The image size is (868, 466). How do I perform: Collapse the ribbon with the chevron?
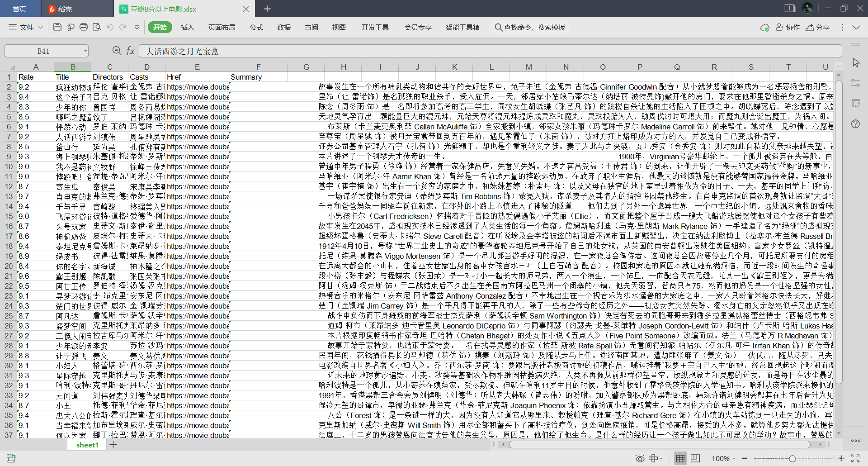click(856, 27)
